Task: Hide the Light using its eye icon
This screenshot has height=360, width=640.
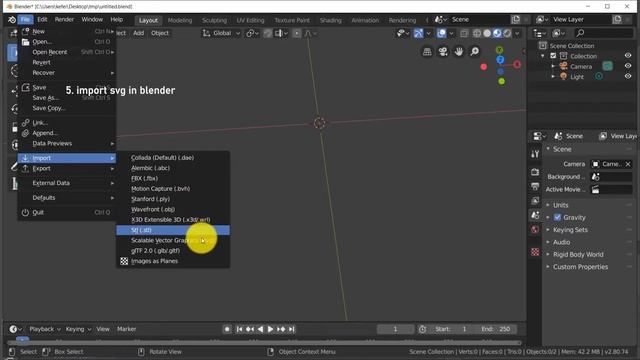Action: point(628,76)
